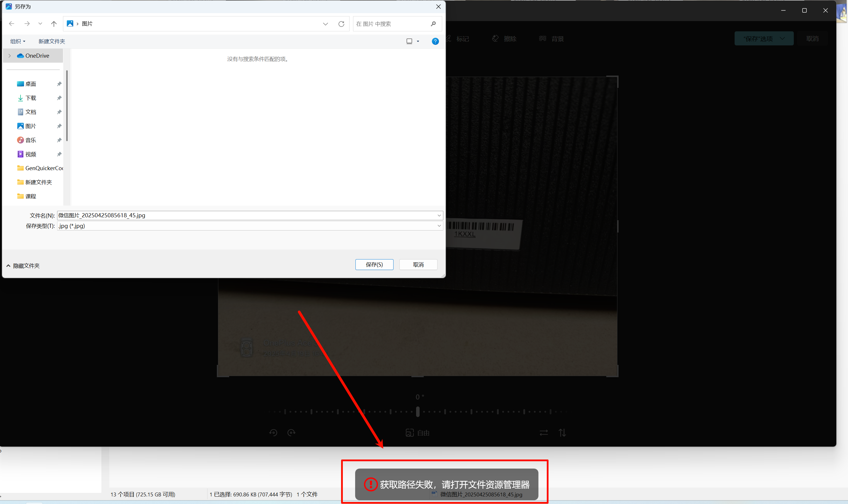Open 下载 folder in navigation pane
This screenshot has width=848, height=504.
pos(30,98)
